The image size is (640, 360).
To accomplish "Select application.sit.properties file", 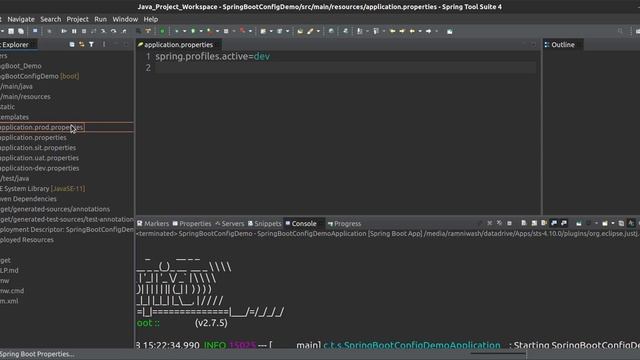I will click(x=38, y=148).
